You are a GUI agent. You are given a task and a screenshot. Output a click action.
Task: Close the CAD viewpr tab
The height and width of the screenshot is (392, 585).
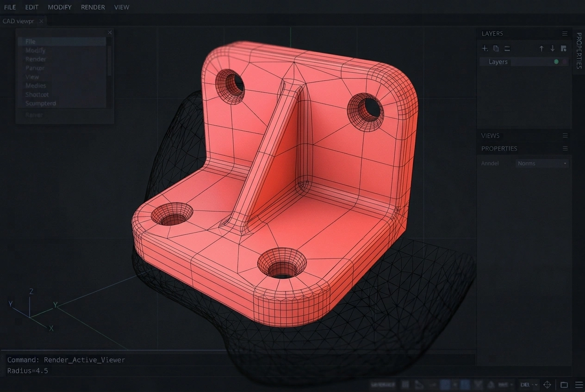click(x=41, y=21)
